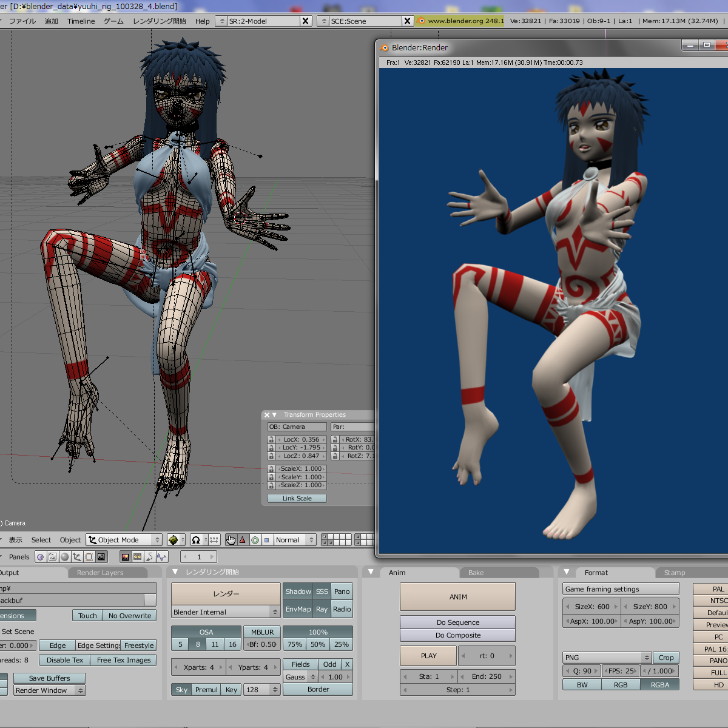Image resolution: width=728 pixels, height=728 pixels.
Task: Delete the SCE:Scene datablock with X
Action: (x=408, y=21)
